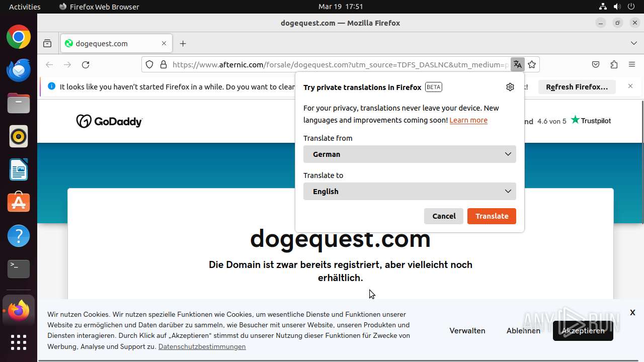Go back to previous page

tap(49, 64)
